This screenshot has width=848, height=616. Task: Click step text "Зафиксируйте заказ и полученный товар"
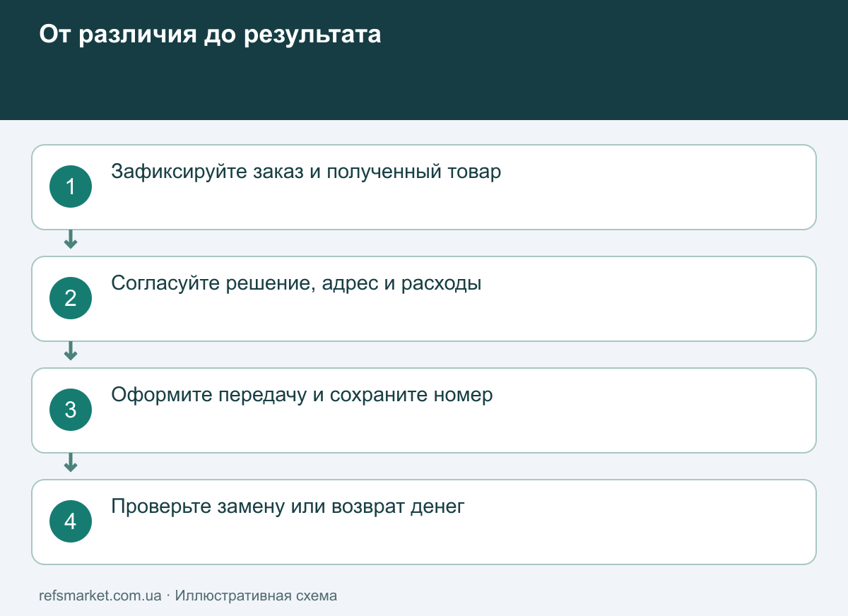click(306, 172)
